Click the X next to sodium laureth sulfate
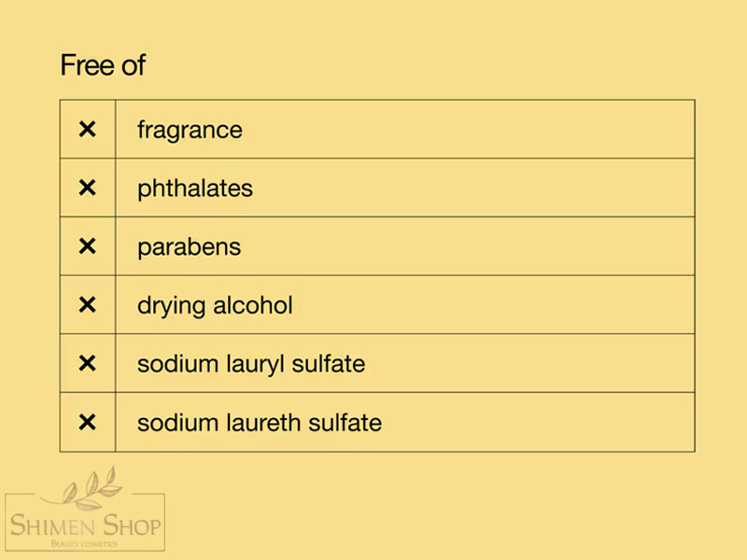 point(87,422)
